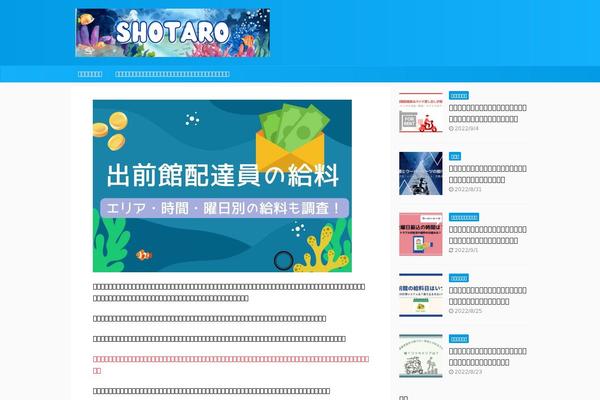Click the date text 2022/8/31
The height and width of the screenshot is (400, 600).
(x=468, y=189)
